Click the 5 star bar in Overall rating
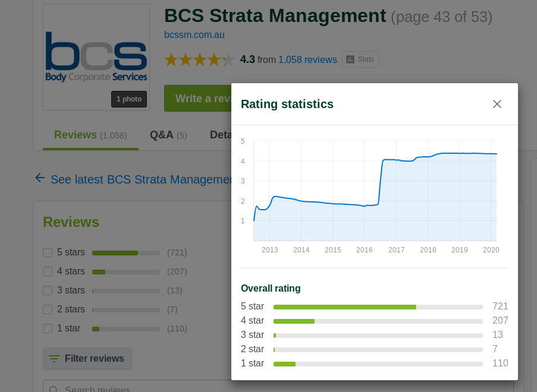Viewport: 537px width, 392px height. point(378,306)
